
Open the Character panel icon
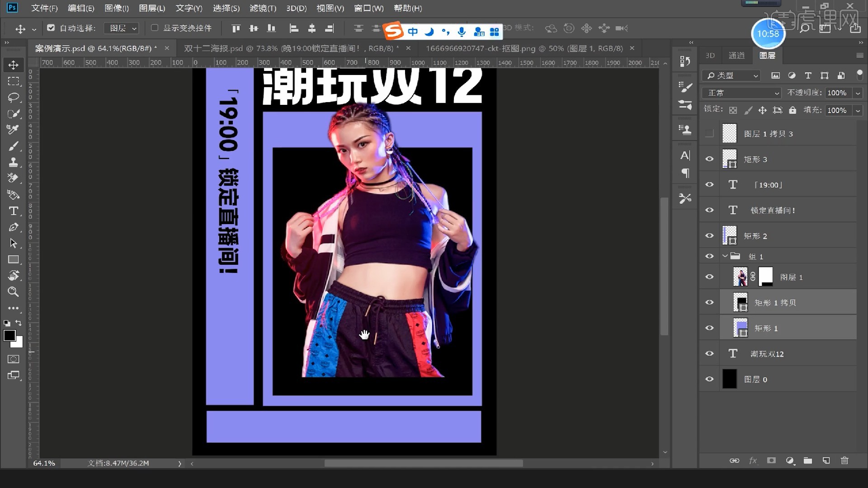(x=685, y=155)
